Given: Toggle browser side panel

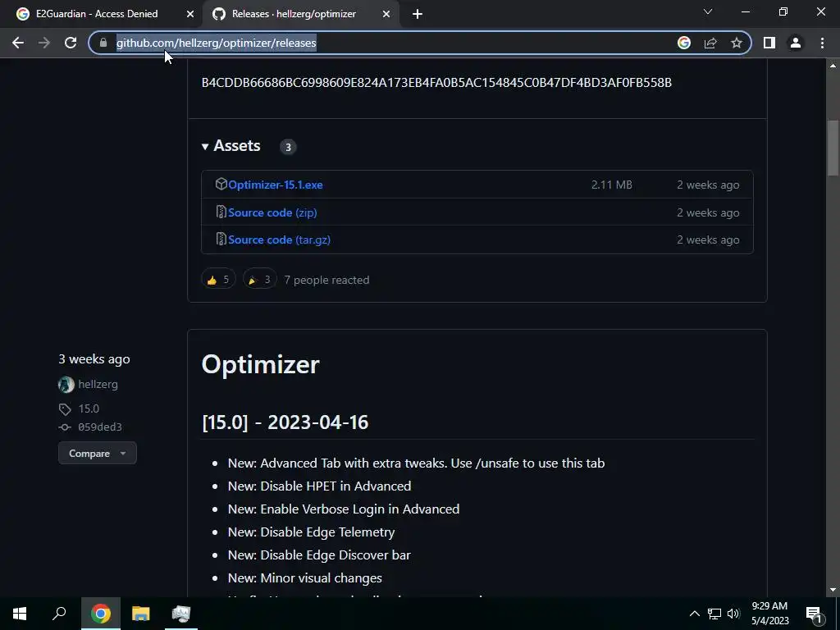Looking at the screenshot, I should point(769,43).
